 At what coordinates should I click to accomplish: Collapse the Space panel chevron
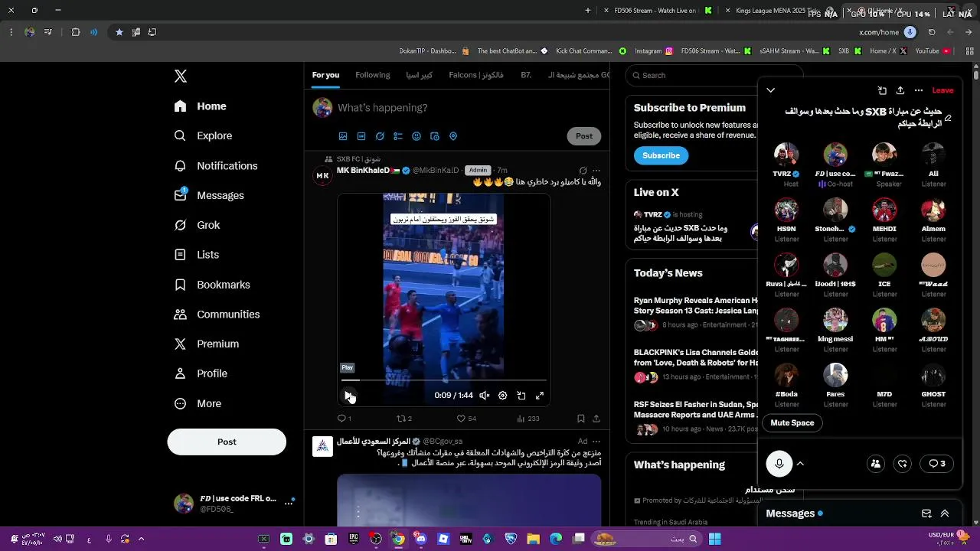770,90
